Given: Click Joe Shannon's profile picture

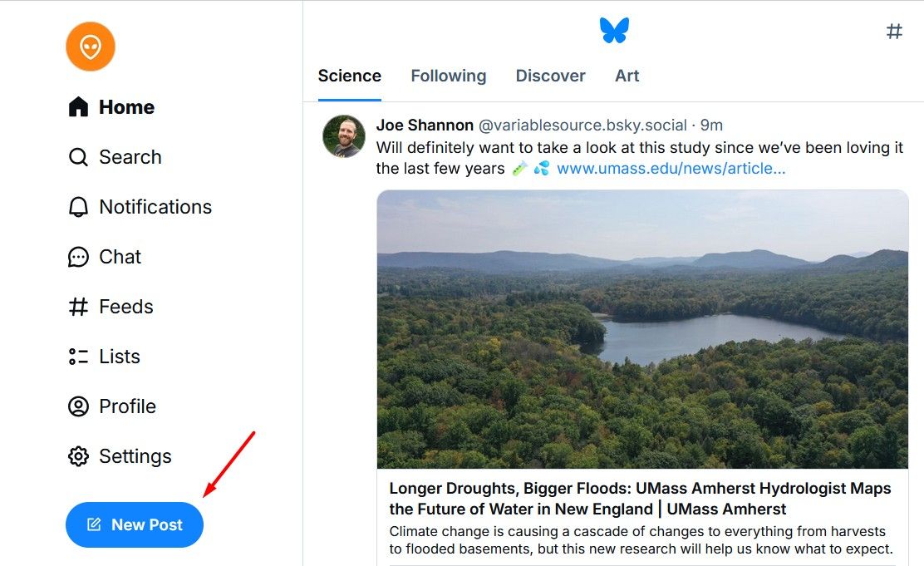Looking at the screenshot, I should [344, 136].
